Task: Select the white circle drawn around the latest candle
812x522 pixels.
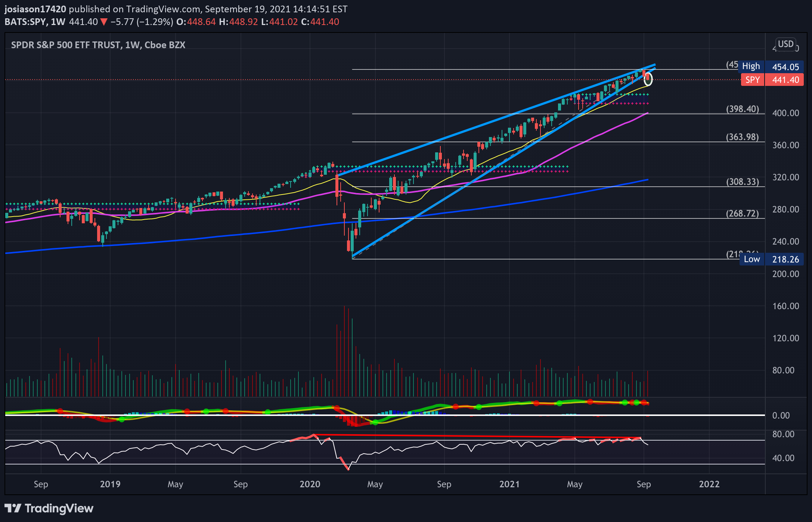Action: 648,79
